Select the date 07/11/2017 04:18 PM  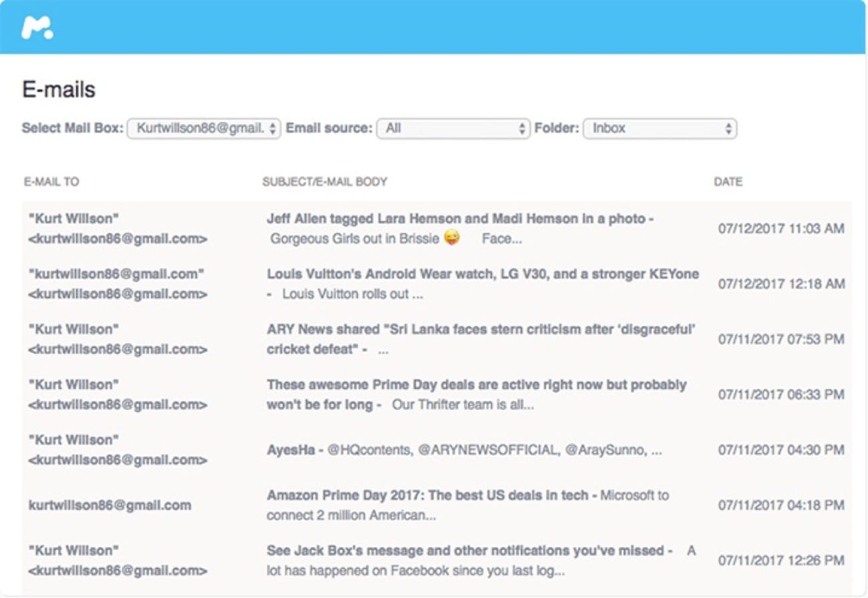pos(781,506)
